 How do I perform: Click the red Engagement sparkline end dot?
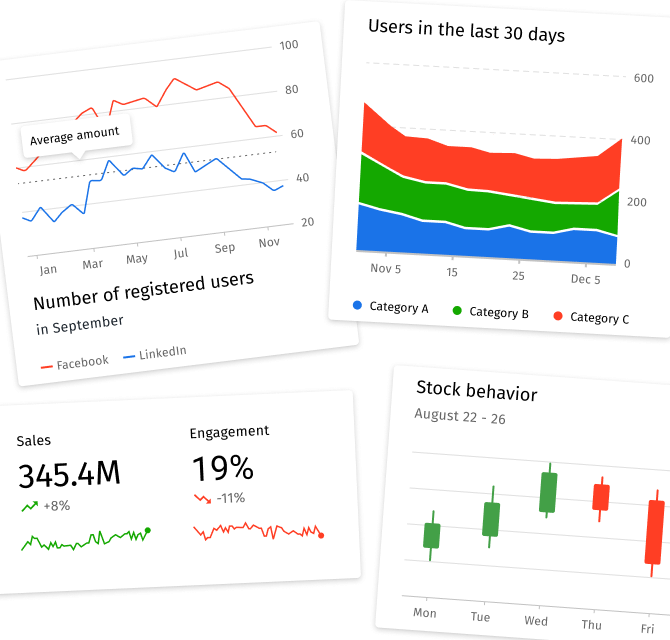tap(321, 535)
